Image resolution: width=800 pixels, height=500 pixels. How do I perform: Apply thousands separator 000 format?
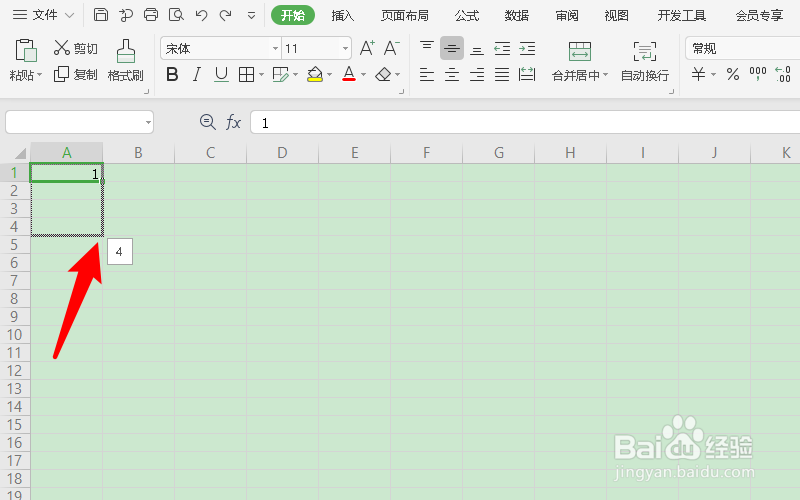tap(758, 74)
